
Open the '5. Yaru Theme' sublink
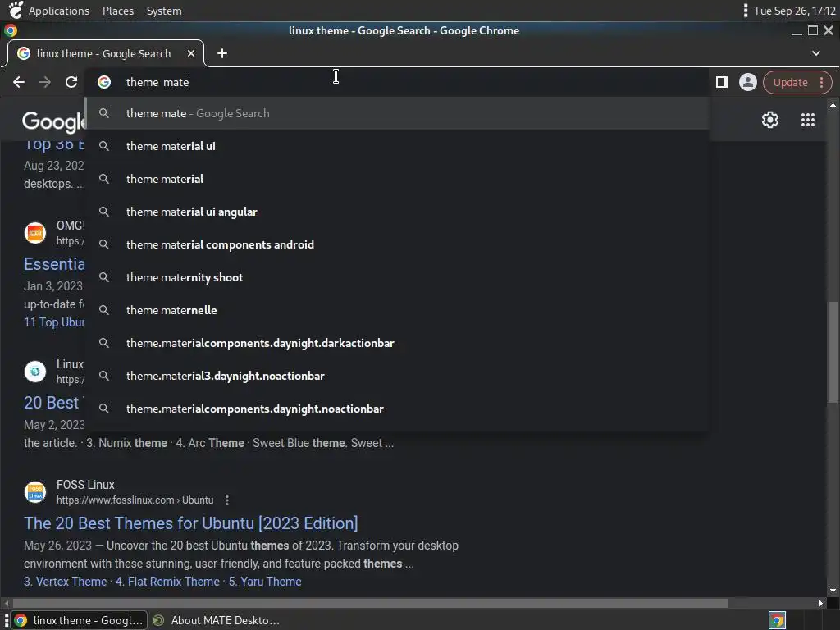tap(265, 582)
